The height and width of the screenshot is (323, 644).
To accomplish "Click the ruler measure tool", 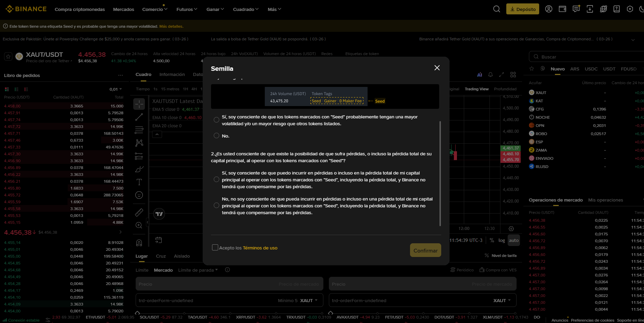I will click(139, 212).
